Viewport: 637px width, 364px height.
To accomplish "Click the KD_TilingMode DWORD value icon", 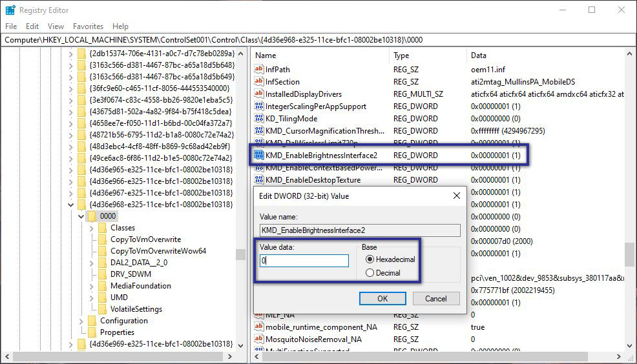I will (259, 119).
